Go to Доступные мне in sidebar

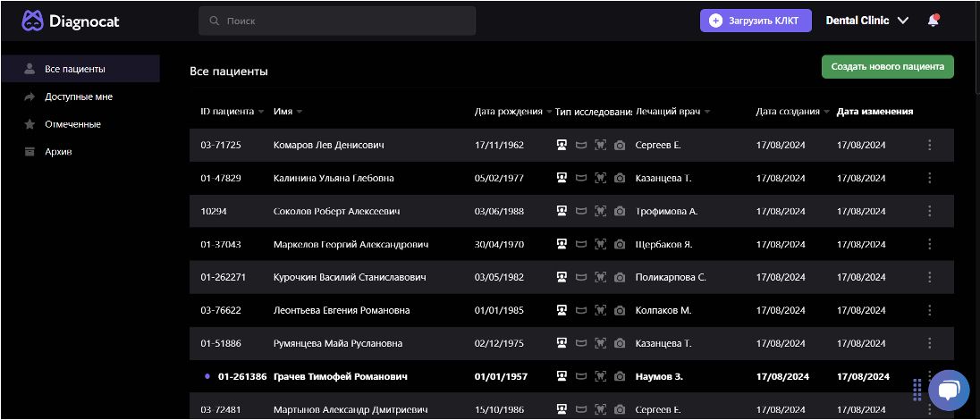coord(79,97)
